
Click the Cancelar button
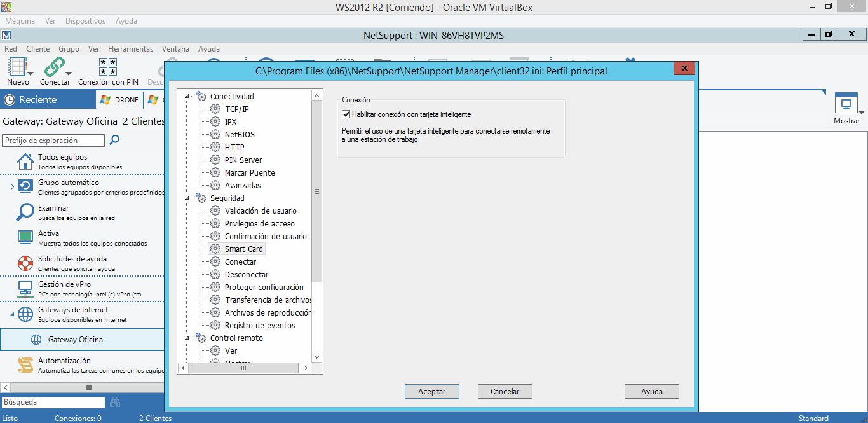pos(505,392)
